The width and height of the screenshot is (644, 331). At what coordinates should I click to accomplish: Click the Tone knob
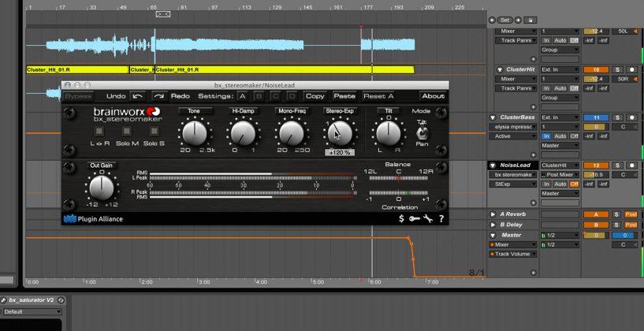point(195,132)
